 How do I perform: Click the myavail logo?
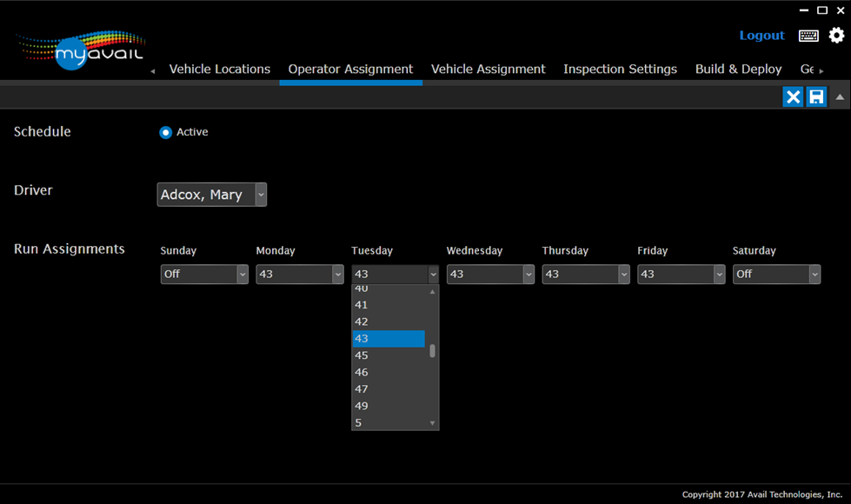pos(82,50)
